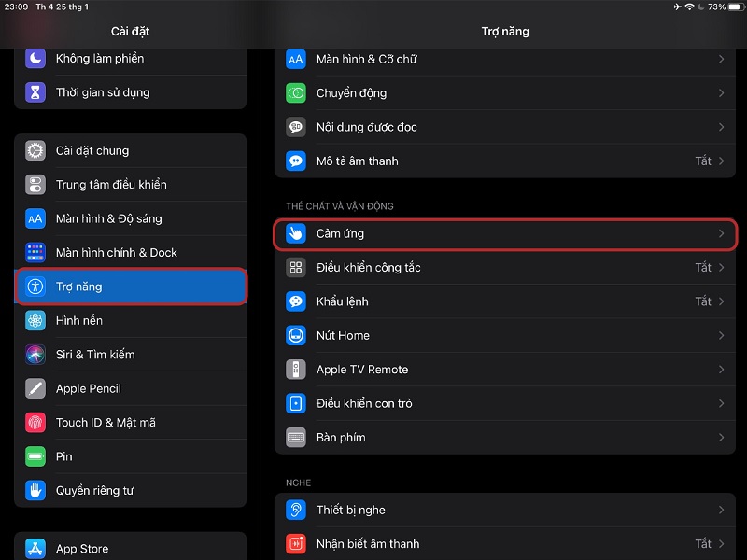Click the Bàn phím keyboard icon
Screen dimensions: 747x560
pos(295,437)
